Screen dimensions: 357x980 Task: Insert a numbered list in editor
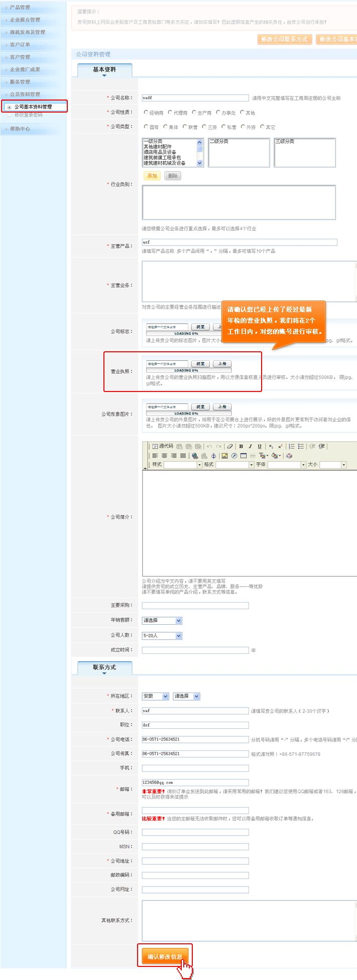[292, 446]
